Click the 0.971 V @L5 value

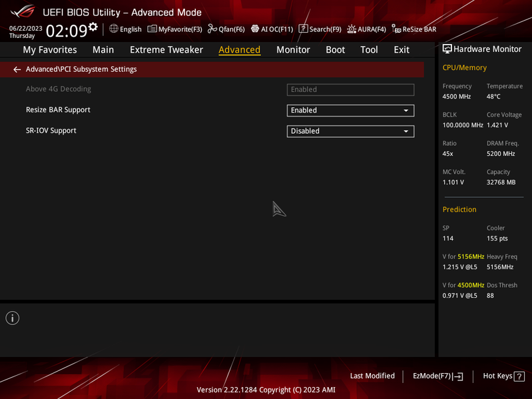click(459, 296)
